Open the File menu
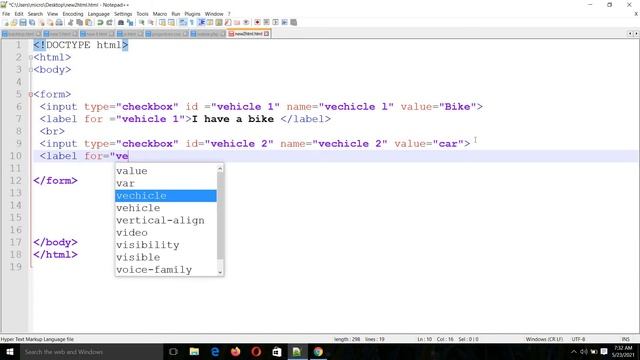 [x=6, y=14]
